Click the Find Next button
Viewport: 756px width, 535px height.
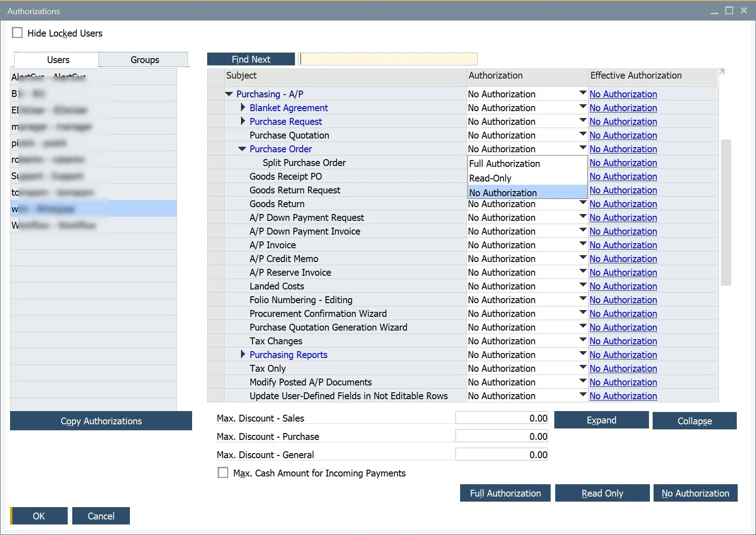click(x=251, y=59)
